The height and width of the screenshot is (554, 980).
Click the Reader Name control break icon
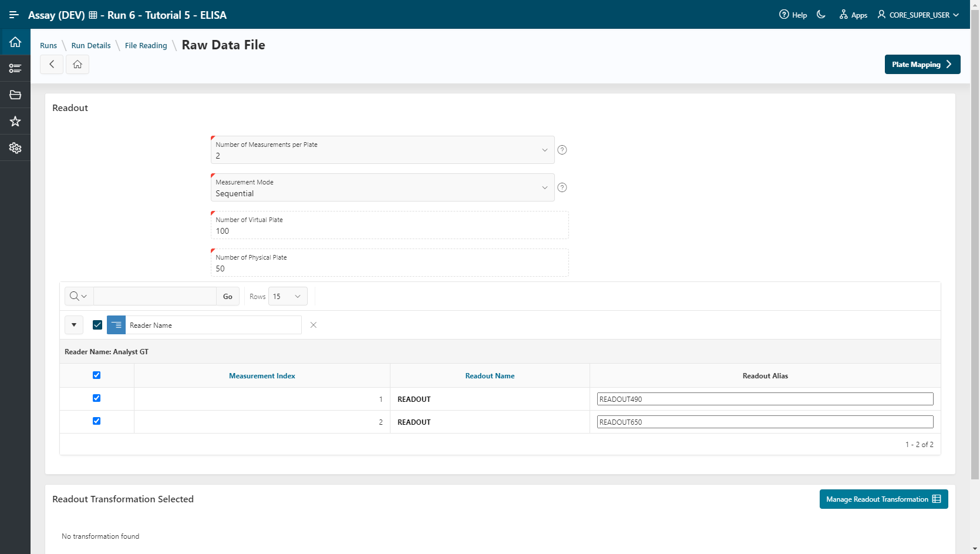click(116, 325)
